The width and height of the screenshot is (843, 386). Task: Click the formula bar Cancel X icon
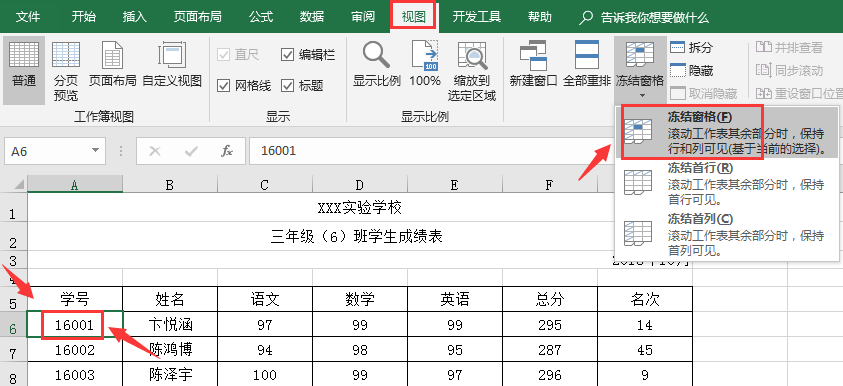pos(155,151)
